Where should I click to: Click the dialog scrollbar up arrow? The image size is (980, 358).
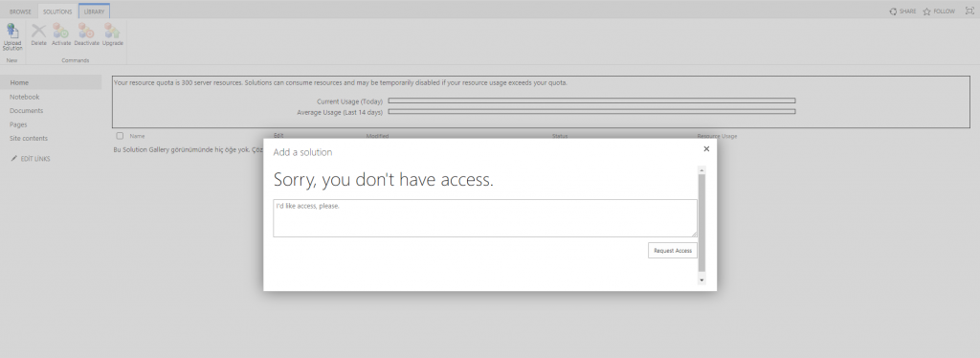(x=702, y=170)
